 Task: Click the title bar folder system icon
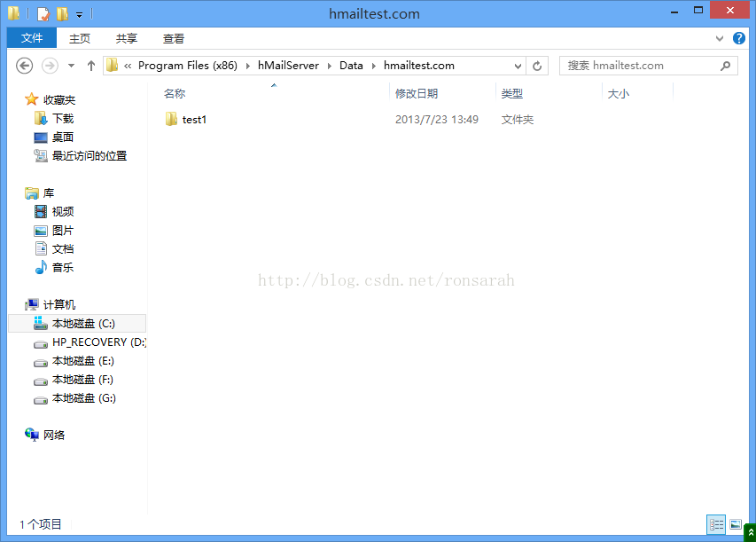tap(13, 13)
